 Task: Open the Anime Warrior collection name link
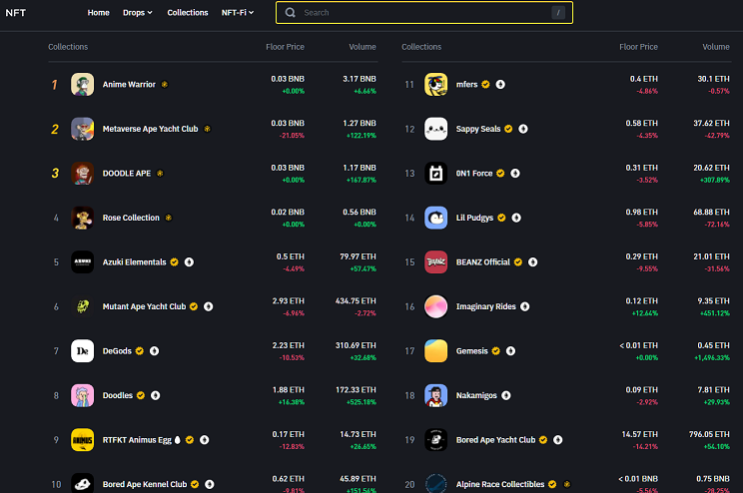129,84
